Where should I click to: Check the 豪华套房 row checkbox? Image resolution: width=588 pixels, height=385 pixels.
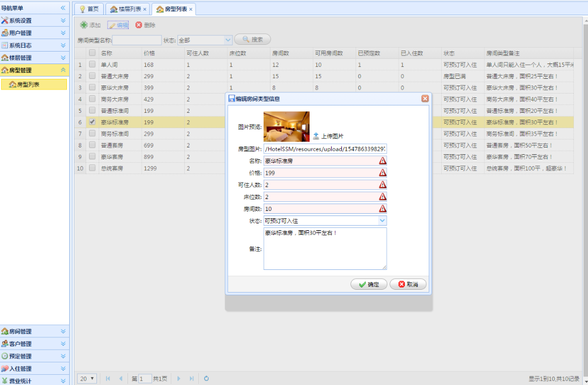[x=92, y=156]
